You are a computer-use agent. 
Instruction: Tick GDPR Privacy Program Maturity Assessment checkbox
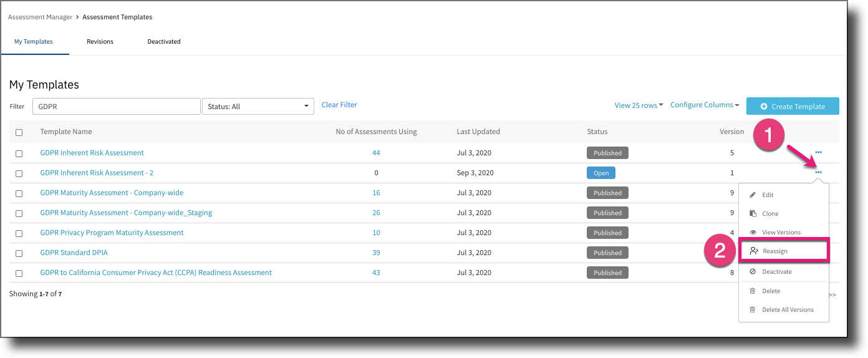pos(19,233)
